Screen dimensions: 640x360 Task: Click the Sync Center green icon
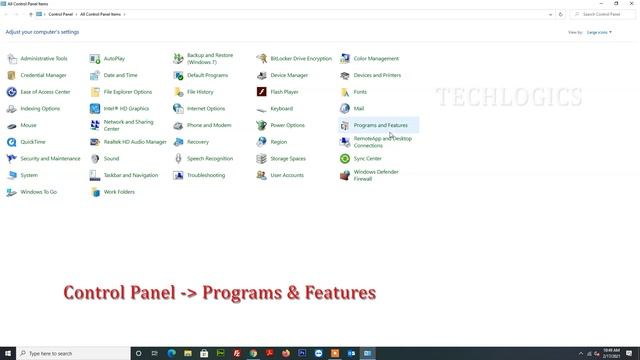pos(345,159)
